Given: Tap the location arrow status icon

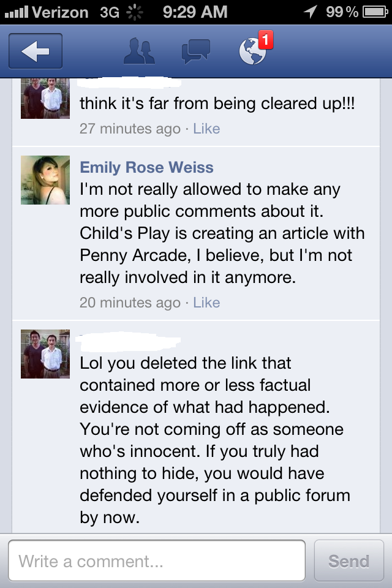Looking at the screenshot, I should 310,12.
